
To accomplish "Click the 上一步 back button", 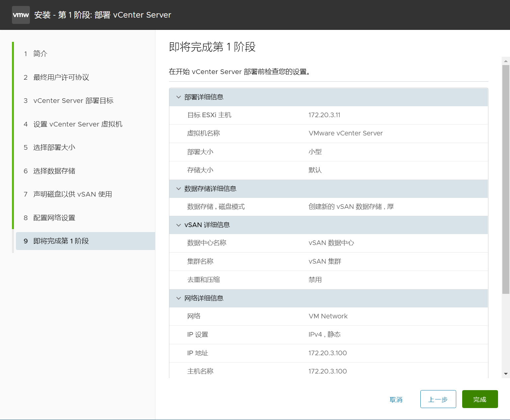I will [x=438, y=399].
